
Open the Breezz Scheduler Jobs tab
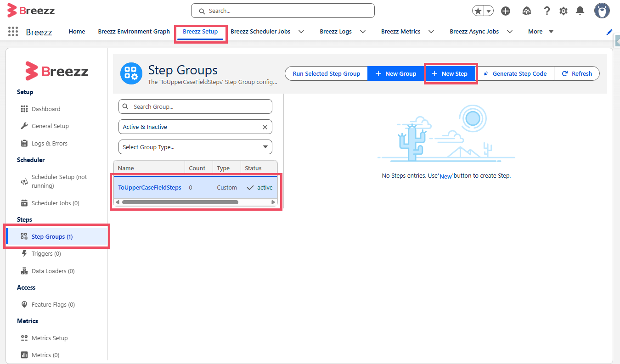[x=260, y=32]
